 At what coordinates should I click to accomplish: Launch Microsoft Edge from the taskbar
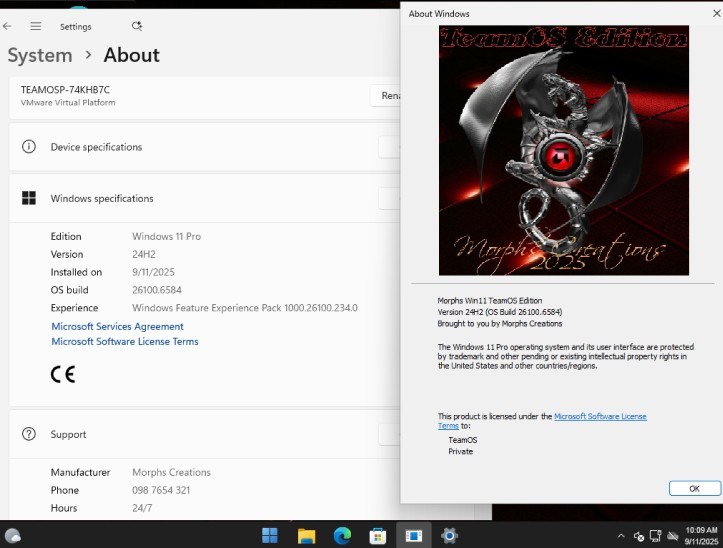342,536
